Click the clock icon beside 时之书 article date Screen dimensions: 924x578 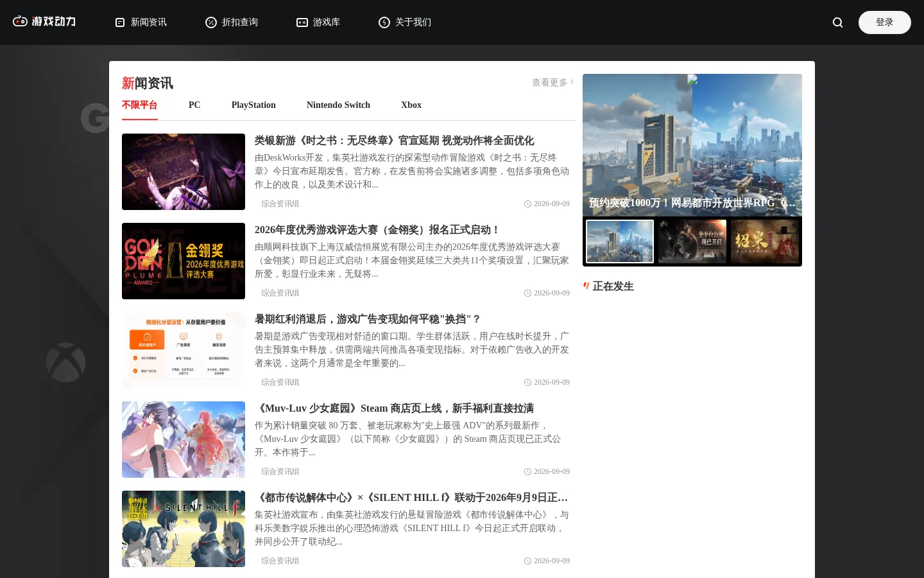[x=527, y=204]
